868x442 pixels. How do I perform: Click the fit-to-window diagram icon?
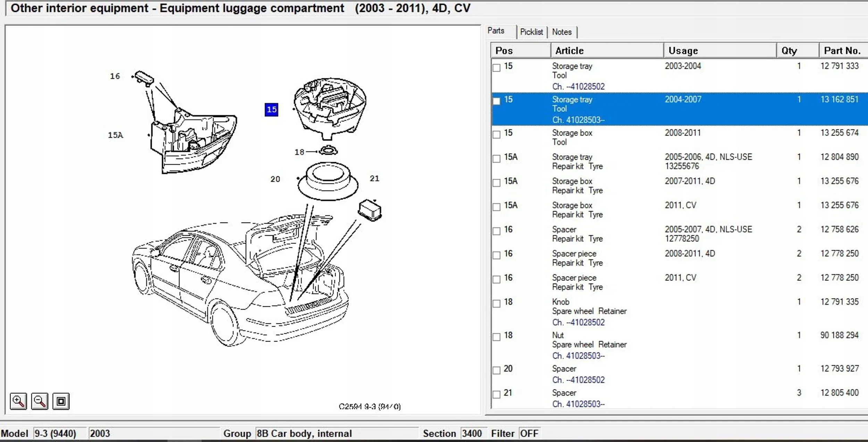(61, 401)
